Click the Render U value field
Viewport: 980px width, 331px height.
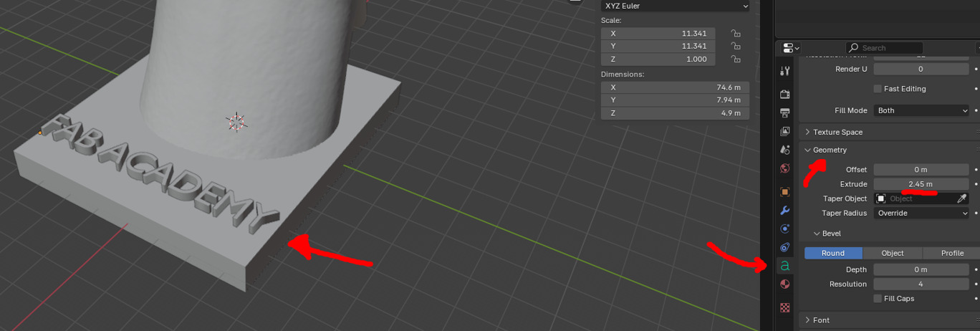pos(921,69)
